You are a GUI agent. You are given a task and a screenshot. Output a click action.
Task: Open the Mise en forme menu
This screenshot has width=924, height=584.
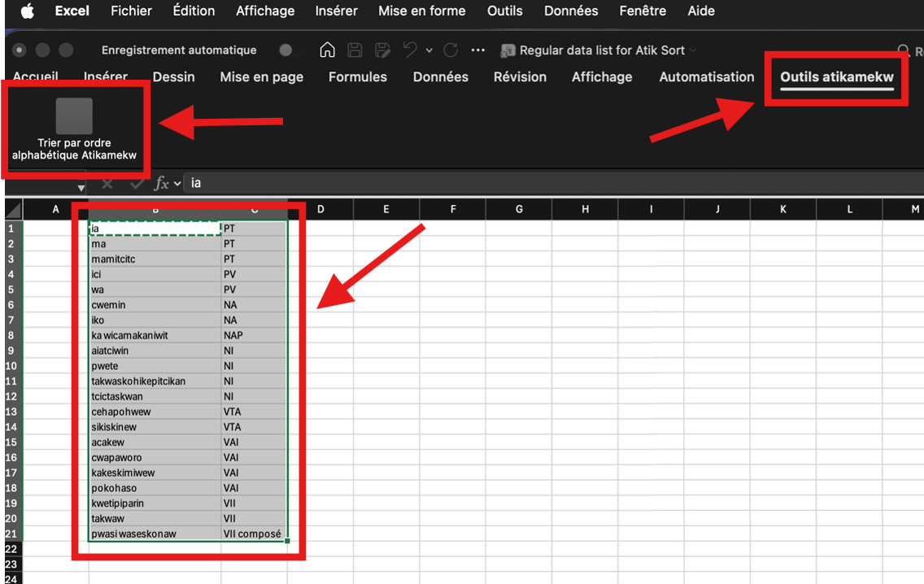422,11
